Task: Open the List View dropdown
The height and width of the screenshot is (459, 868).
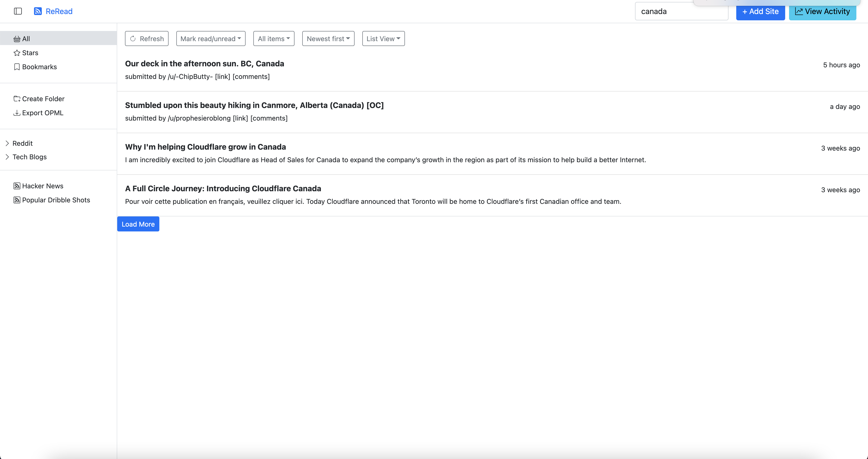Action: click(383, 39)
